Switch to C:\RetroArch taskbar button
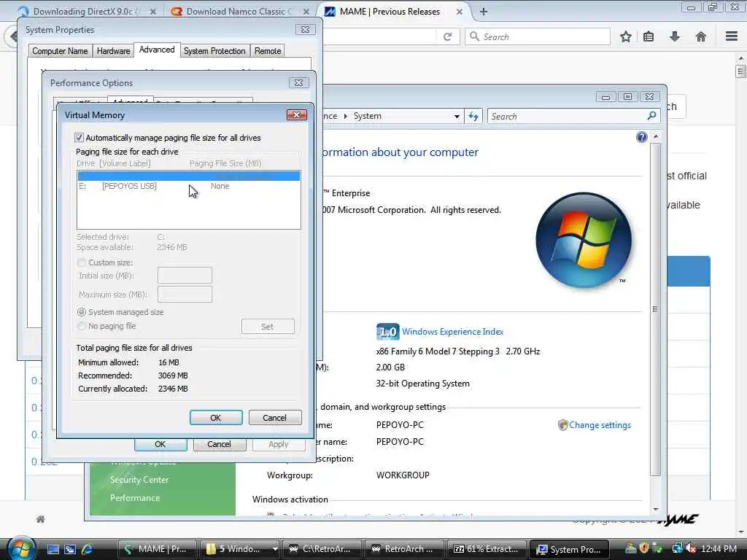This screenshot has height=560, width=747. click(322, 549)
